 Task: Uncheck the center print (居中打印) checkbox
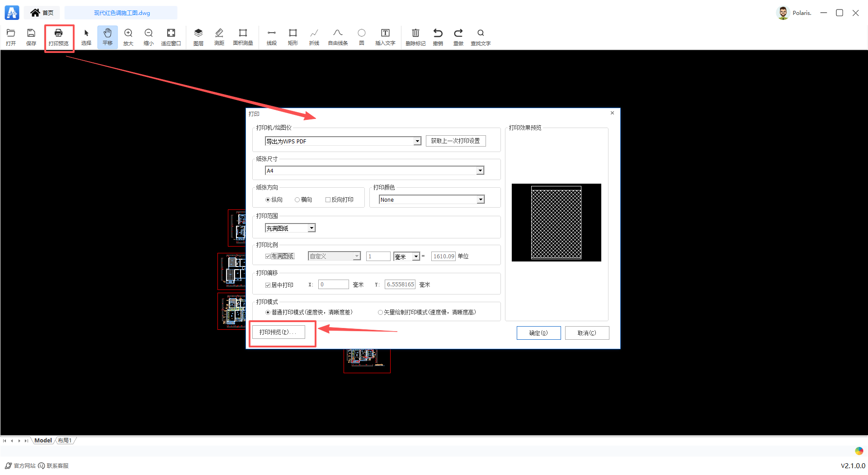pos(268,285)
